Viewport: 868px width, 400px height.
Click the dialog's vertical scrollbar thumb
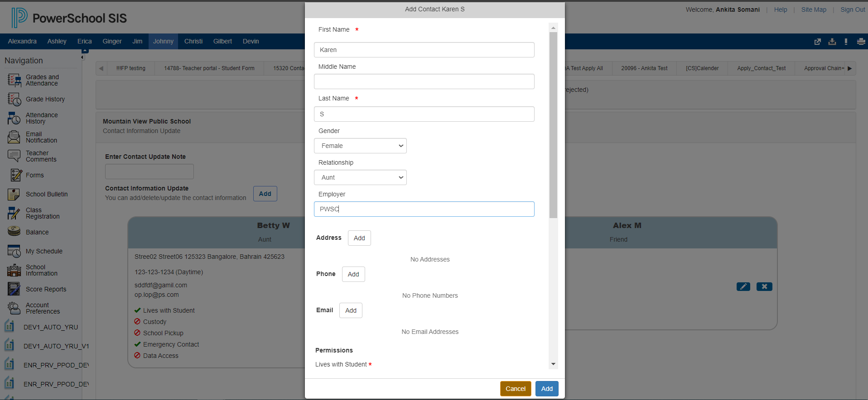point(553,124)
